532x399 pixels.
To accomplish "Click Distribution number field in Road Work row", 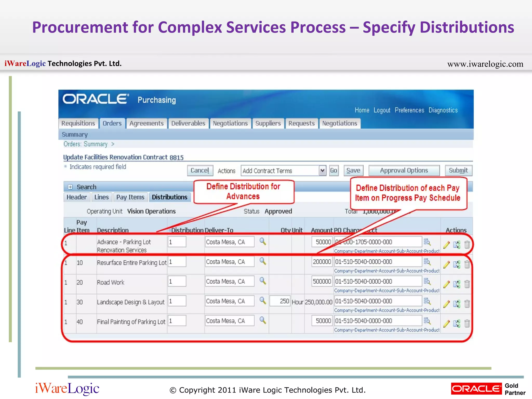I will click(177, 281).
